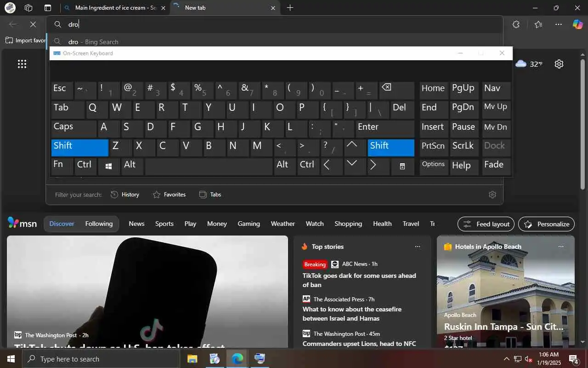
Task: Toggle the Caps key on keyboard
Action: (73, 128)
